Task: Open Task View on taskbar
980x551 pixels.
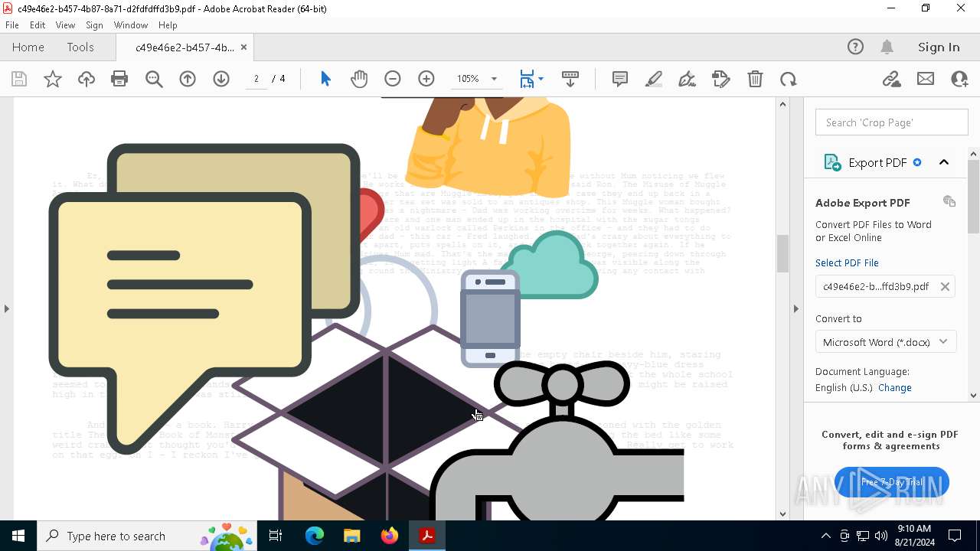Action: pos(276,536)
